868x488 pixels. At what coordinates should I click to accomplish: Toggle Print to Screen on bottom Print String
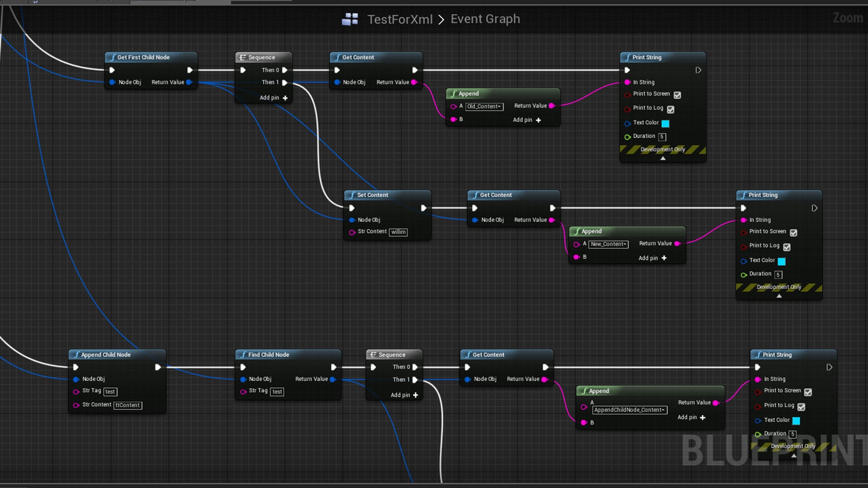click(x=808, y=392)
